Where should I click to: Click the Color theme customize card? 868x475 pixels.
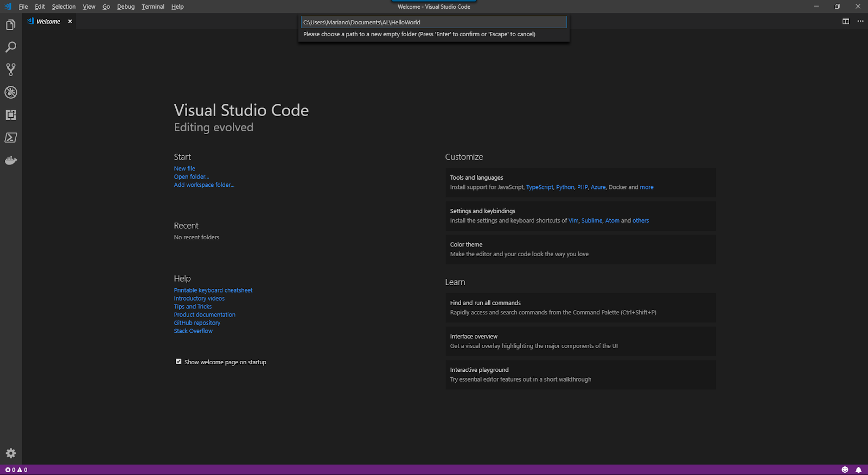pos(580,249)
